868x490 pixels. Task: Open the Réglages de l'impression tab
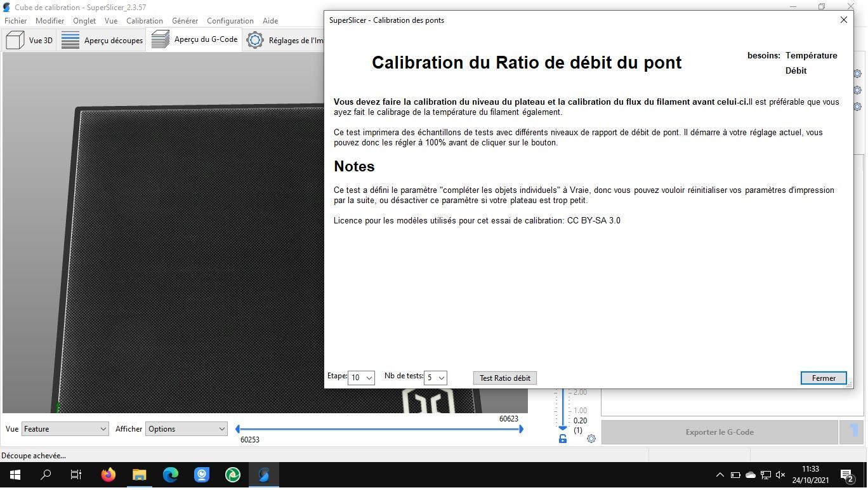[284, 40]
